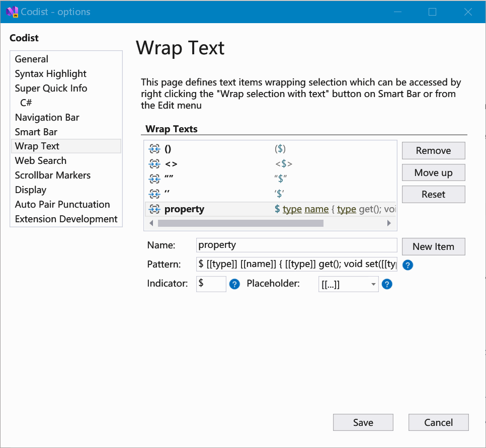Click the "$" pattern preview
The height and width of the screenshot is (448, 486).
pos(281,179)
